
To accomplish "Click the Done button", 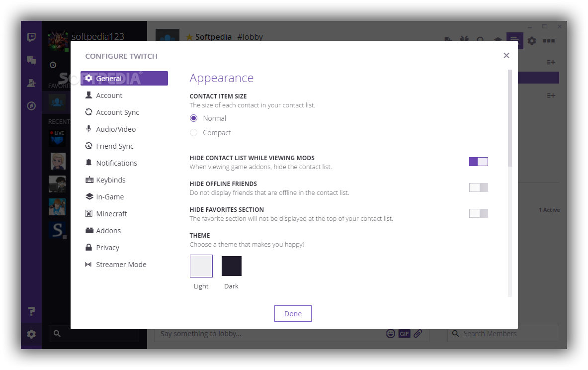I will (x=293, y=314).
